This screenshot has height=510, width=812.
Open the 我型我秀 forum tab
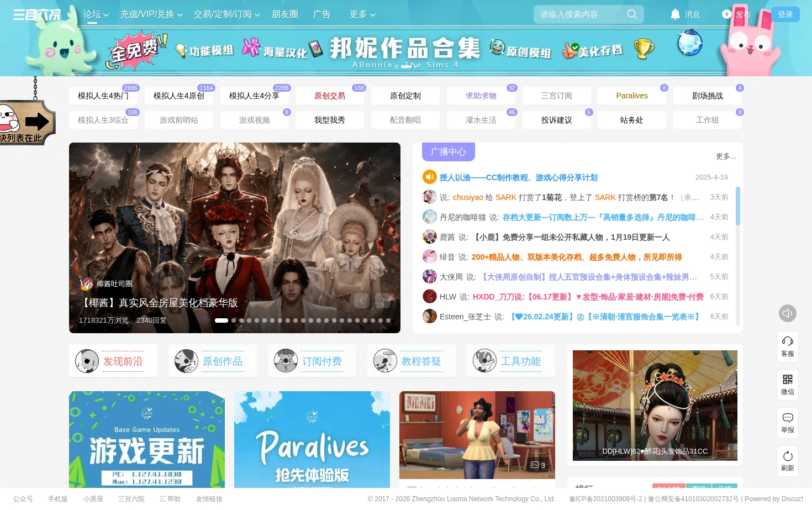tap(330, 120)
